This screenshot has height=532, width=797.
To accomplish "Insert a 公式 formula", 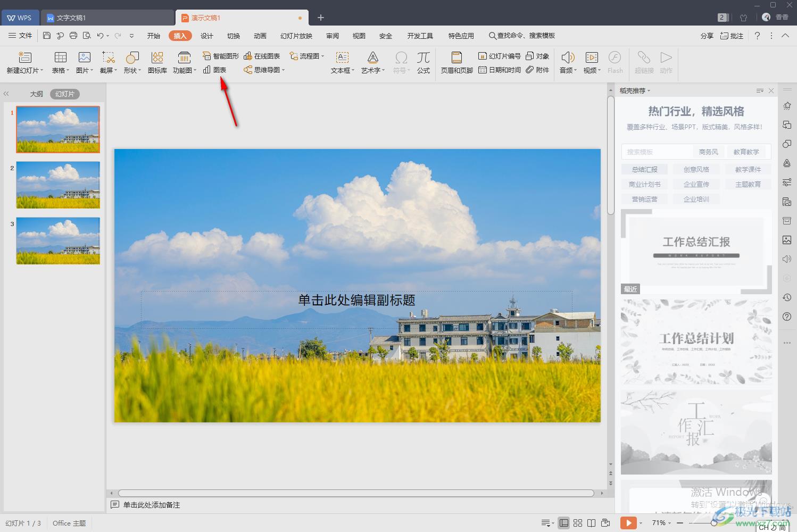I will 424,62.
